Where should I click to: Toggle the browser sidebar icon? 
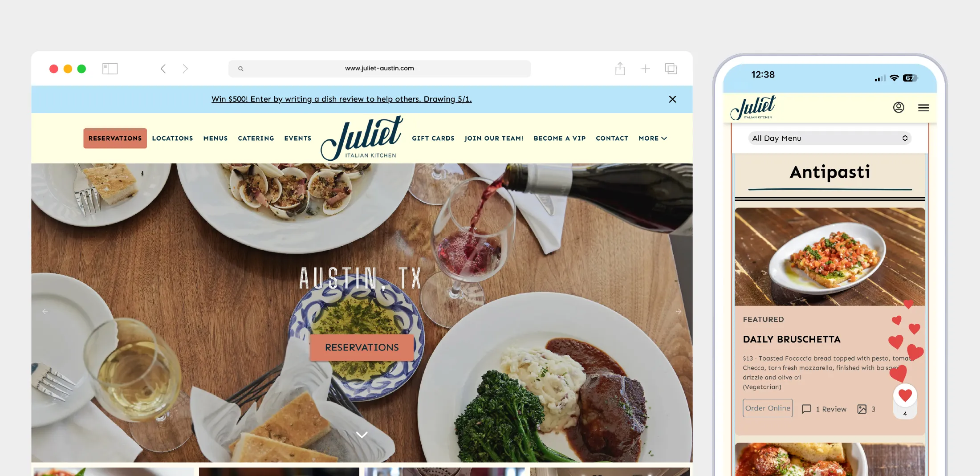tap(110, 69)
